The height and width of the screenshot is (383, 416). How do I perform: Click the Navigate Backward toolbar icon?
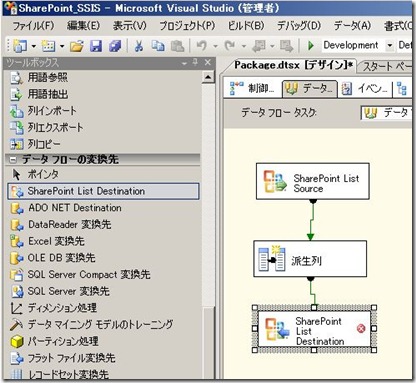(259, 46)
